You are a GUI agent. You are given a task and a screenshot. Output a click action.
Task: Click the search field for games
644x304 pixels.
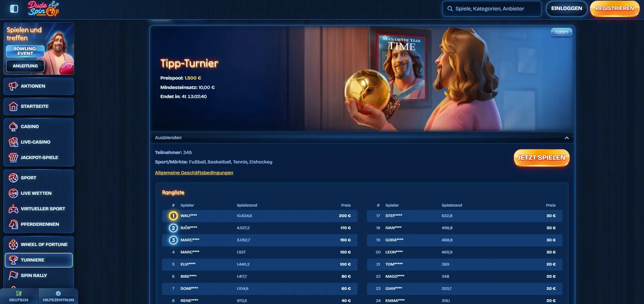pyautogui.click(x=492, y=9)
